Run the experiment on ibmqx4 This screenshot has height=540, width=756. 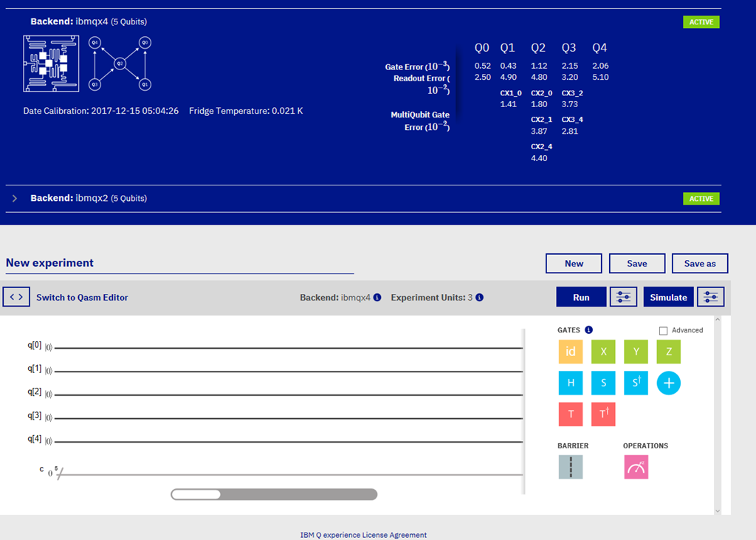pos(581,297)
